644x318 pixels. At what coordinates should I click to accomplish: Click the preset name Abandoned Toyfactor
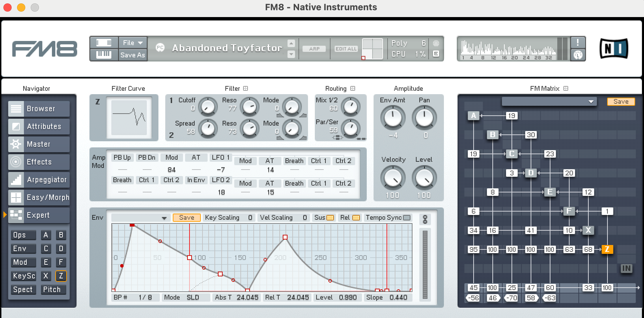pos(227,48)
